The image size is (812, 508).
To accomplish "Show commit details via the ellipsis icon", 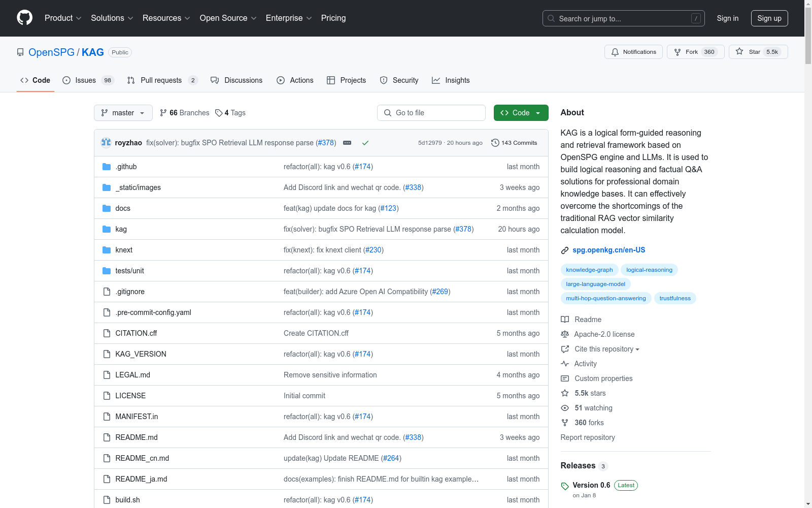I will 347,143.
